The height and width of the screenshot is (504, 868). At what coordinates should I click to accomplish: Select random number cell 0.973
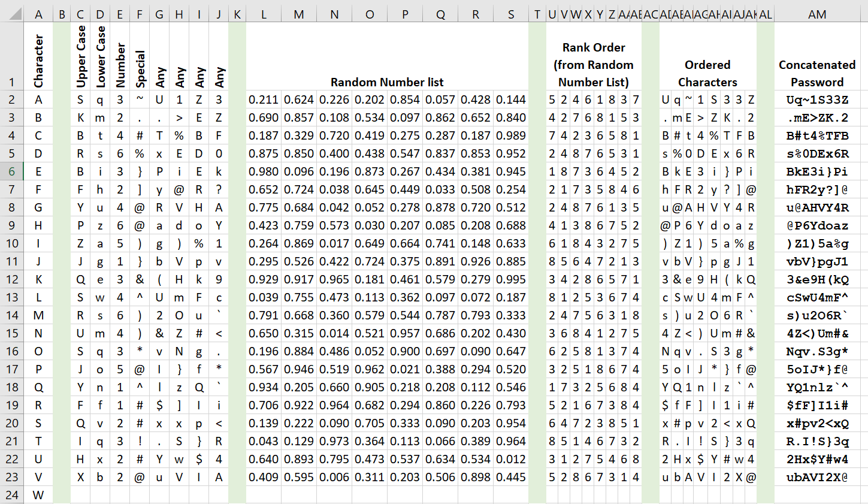click(334, 441)
